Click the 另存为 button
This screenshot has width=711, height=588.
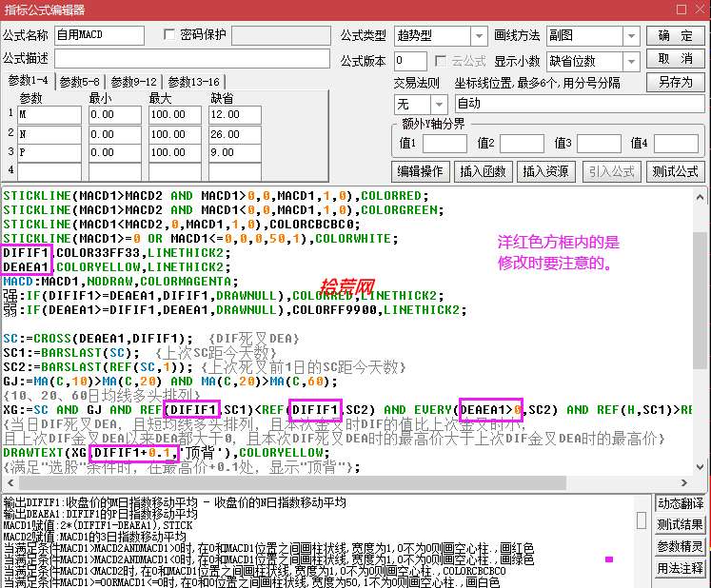[675, 83]
